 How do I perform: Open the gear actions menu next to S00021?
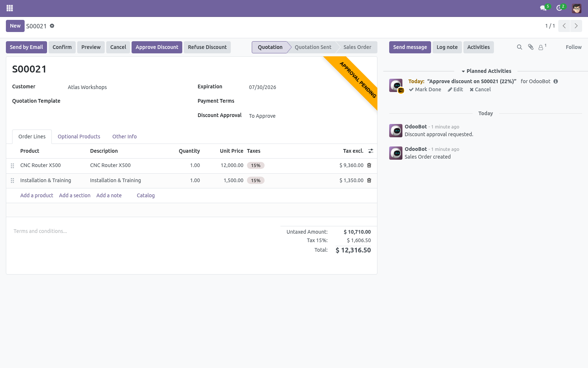52,26
